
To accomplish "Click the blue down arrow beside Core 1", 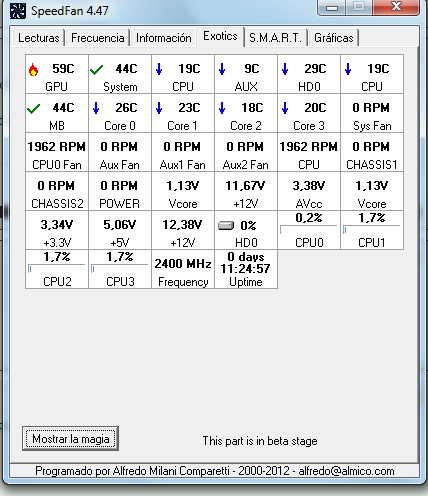I will 159,108.
